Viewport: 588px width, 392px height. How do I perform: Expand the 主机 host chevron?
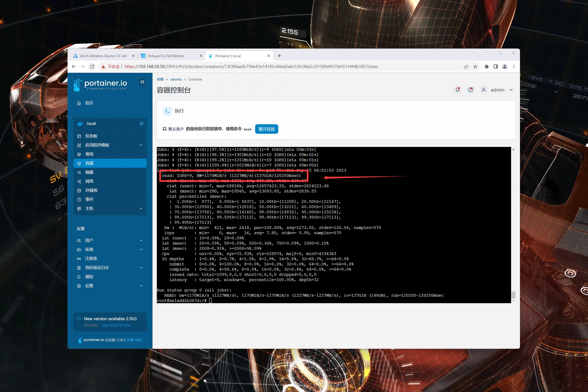click(x=141, y=209)
